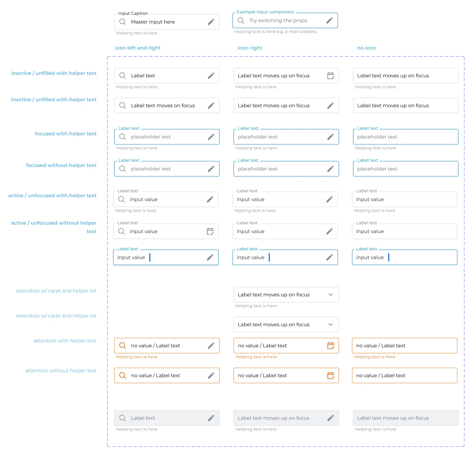Click the pencil icon in Master input field

pyautogui.click(x=211, y=22)
